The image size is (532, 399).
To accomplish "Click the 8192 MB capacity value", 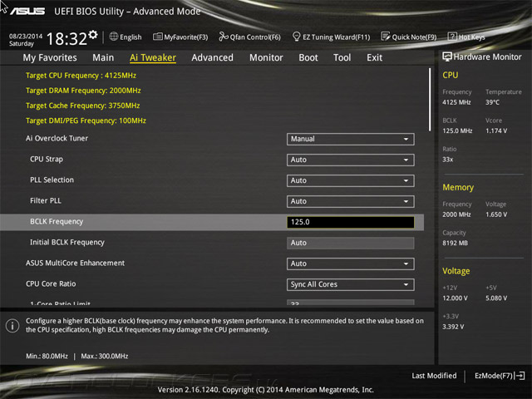I will pyautogui.click(x=455, y=243).
